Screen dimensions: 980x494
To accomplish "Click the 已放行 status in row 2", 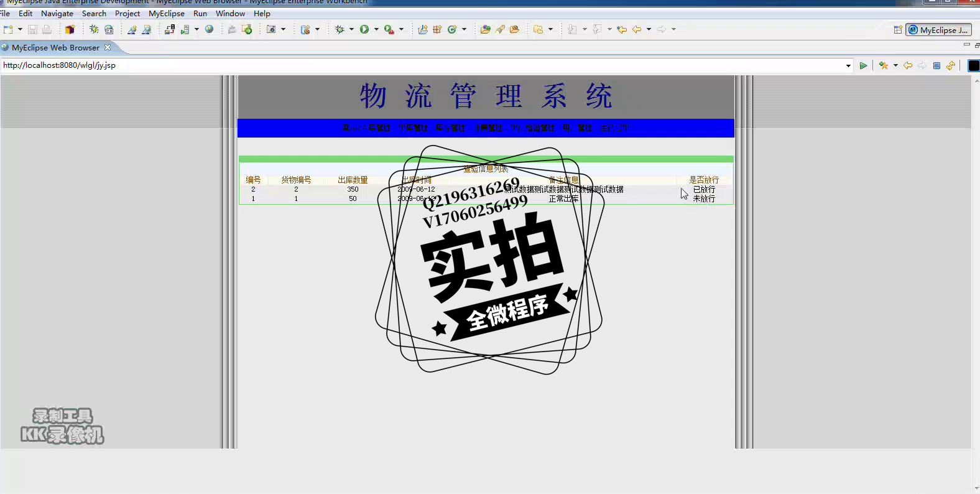I will click(x=704, y=189).
